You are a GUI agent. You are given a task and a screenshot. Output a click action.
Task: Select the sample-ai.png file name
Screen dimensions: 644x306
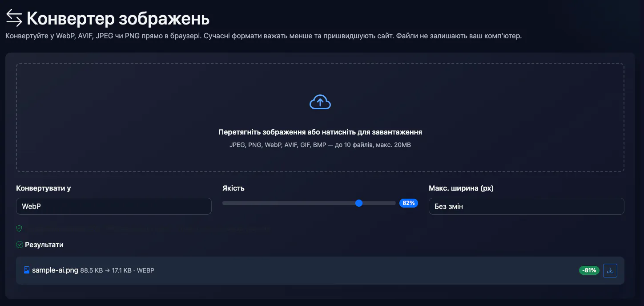pyautogui.click(x=55, y=270)
